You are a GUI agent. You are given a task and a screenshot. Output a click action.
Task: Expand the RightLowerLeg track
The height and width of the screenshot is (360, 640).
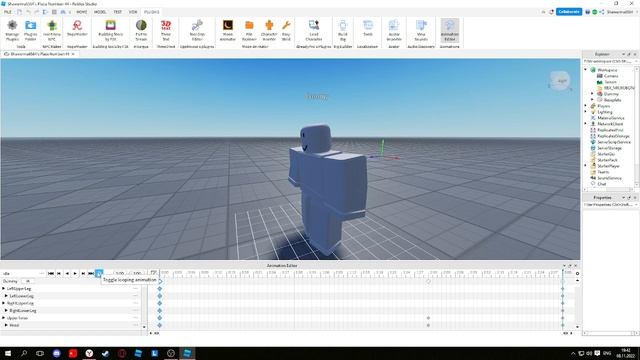point(6,311)
